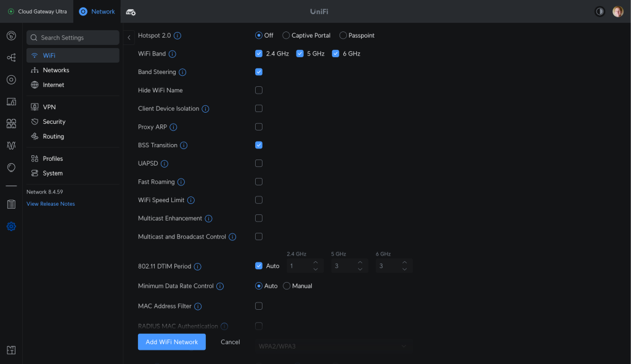Uncheck the 6 GHz WiFi band
The height and width of the screenshot is (364, 631).
[336, 54]
